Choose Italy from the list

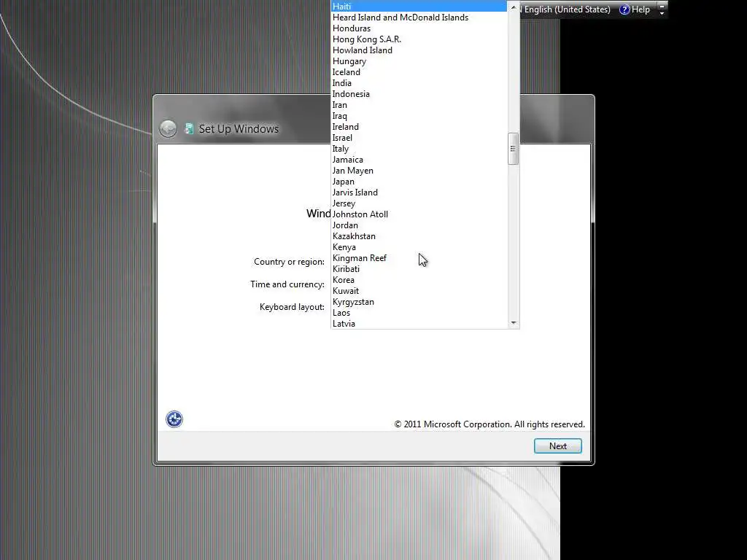tap(419, 149)
